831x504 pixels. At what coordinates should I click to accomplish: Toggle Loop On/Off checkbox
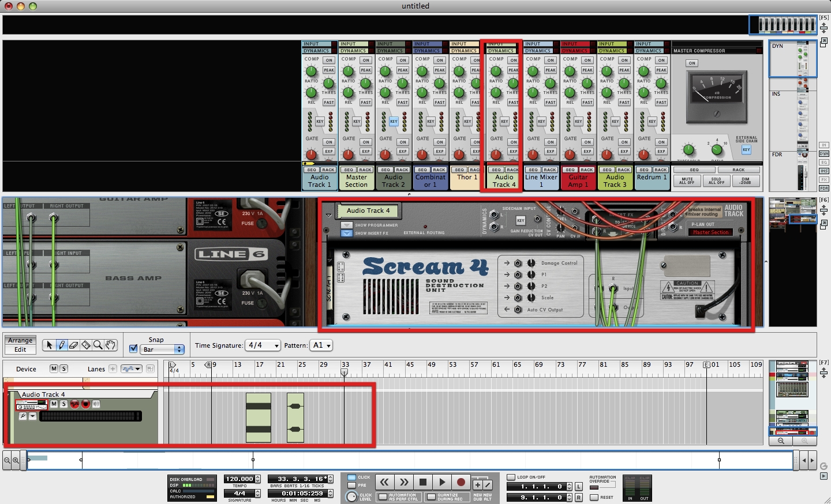coord(511,477)
